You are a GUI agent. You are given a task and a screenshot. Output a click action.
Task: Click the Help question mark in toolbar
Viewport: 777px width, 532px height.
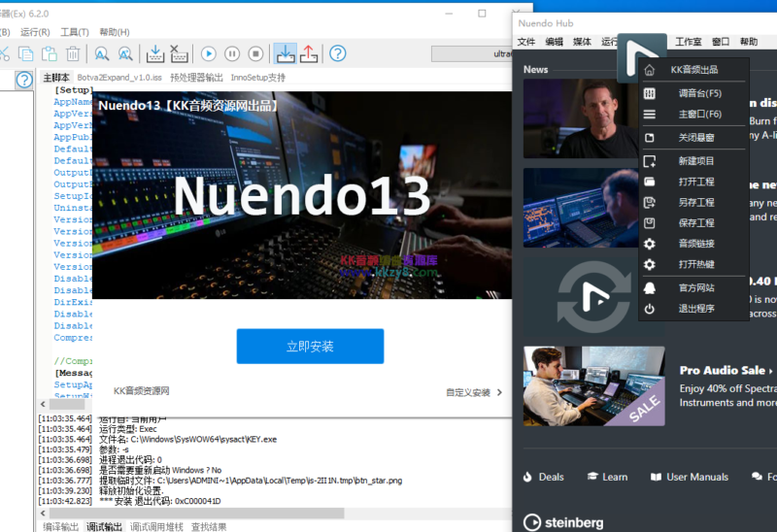coord(338,53)
